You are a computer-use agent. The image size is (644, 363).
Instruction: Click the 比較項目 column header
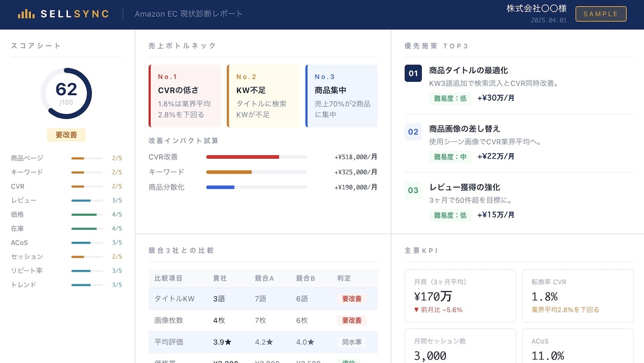click(x=168, y=278)
